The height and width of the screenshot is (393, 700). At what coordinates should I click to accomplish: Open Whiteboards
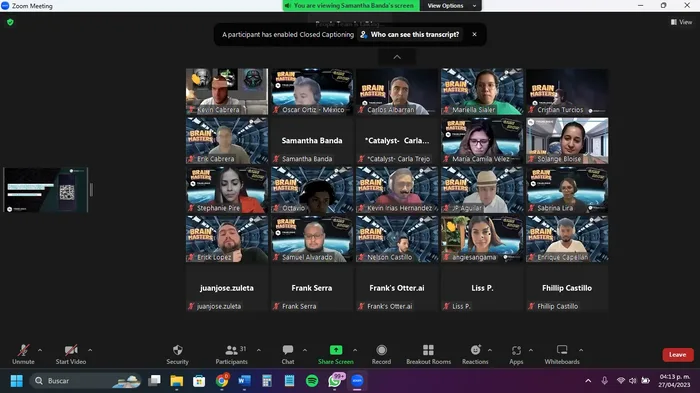point(562,355)
